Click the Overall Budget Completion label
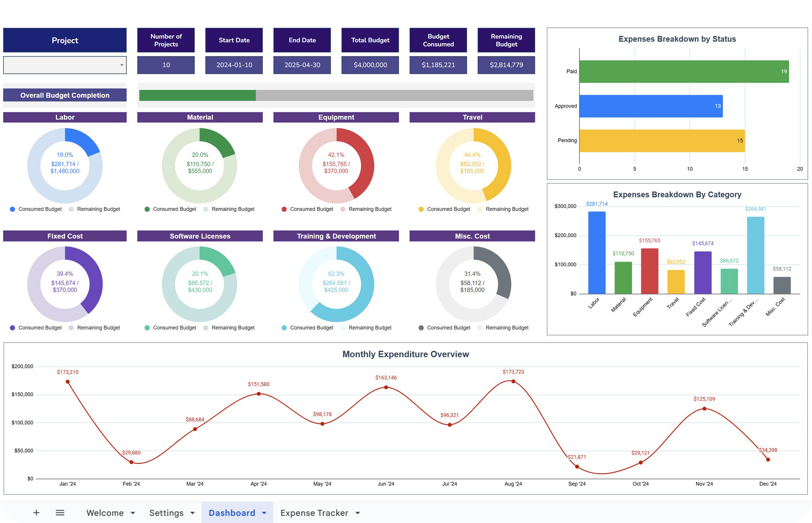 click(x=65, y=95)
